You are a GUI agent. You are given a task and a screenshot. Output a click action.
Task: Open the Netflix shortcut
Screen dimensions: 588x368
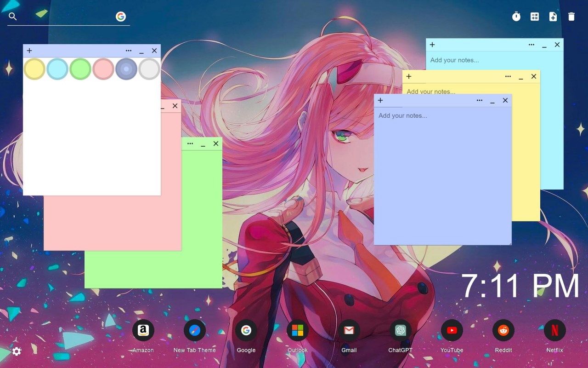coord(555,330)
